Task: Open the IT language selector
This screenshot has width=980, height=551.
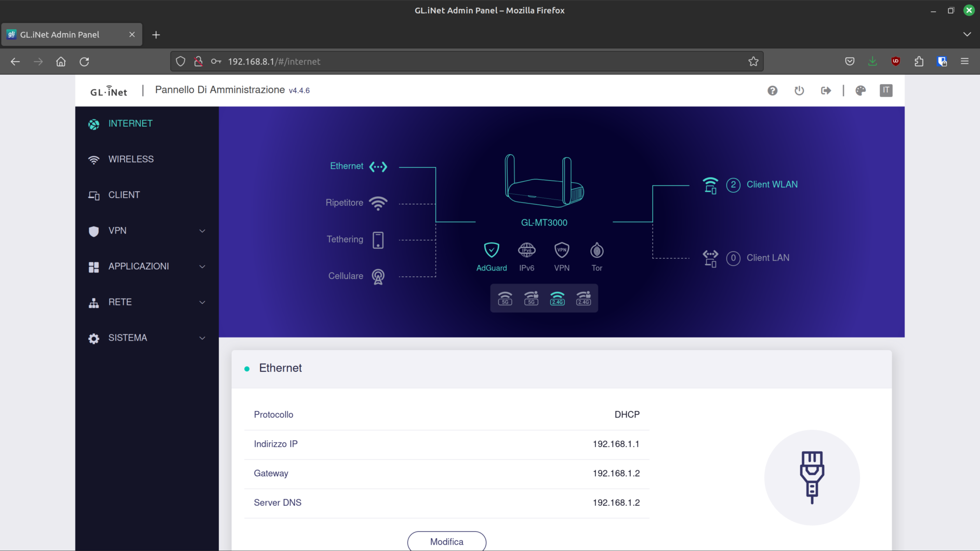Action: [886, 90]
